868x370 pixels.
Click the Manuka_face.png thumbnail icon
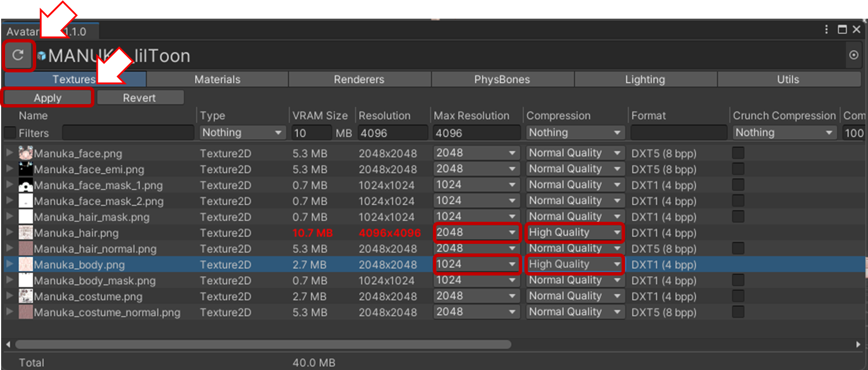coord(26,153)
